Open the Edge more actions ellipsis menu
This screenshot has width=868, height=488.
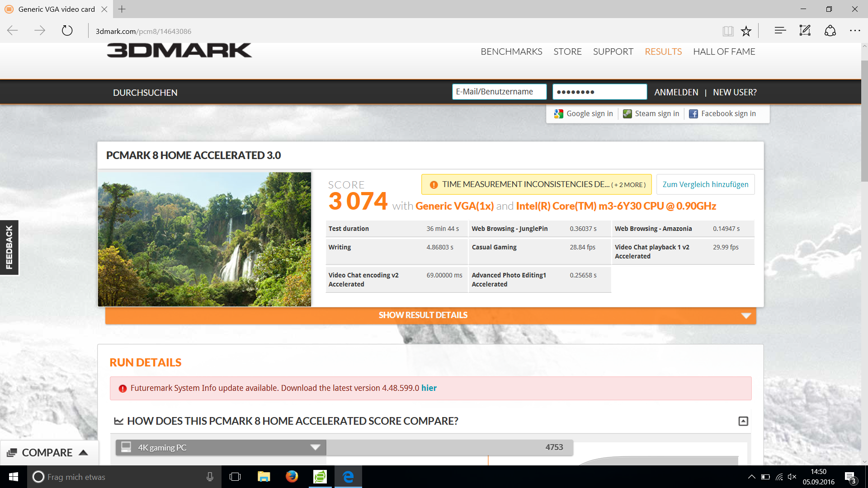855,31
